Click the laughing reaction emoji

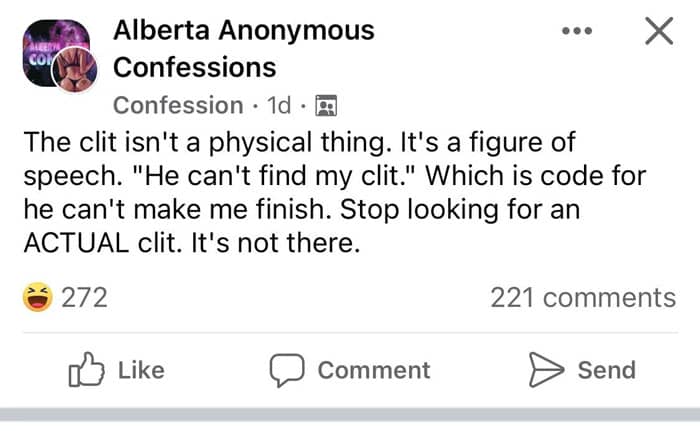(37, 297)
